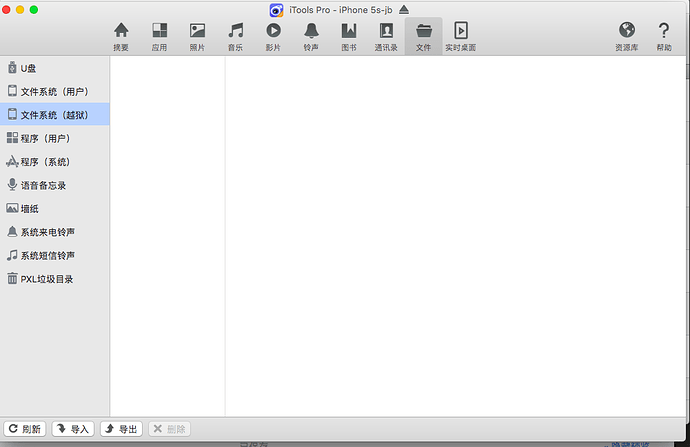This screenshot has height=447, width=690.
Task: Click the eject icon beside device name
Action: (404, 10)
